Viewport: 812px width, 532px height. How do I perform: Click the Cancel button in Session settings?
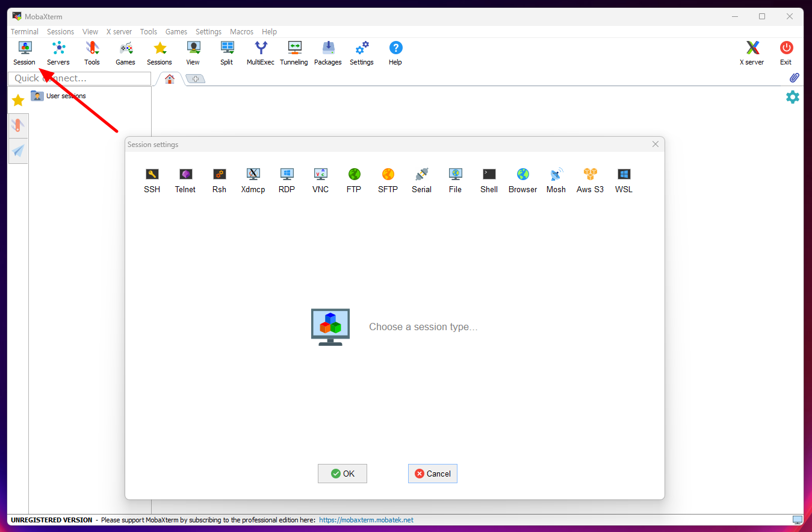coord(433,474)
